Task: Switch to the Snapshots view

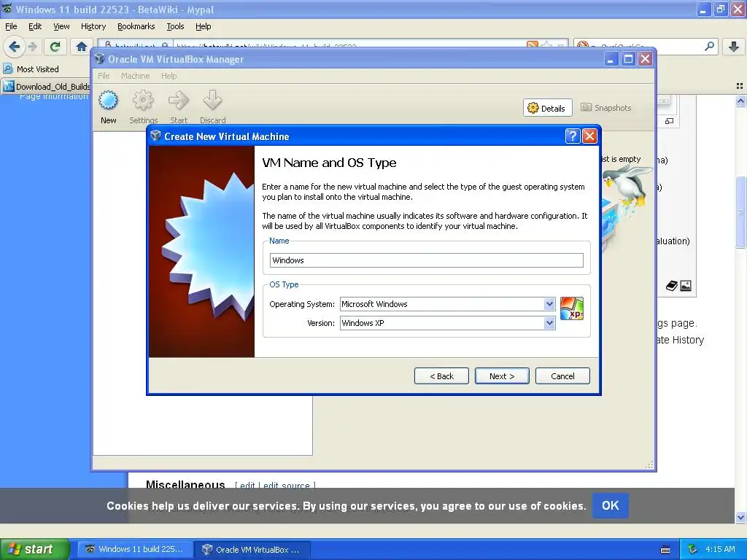Action: 606,108
